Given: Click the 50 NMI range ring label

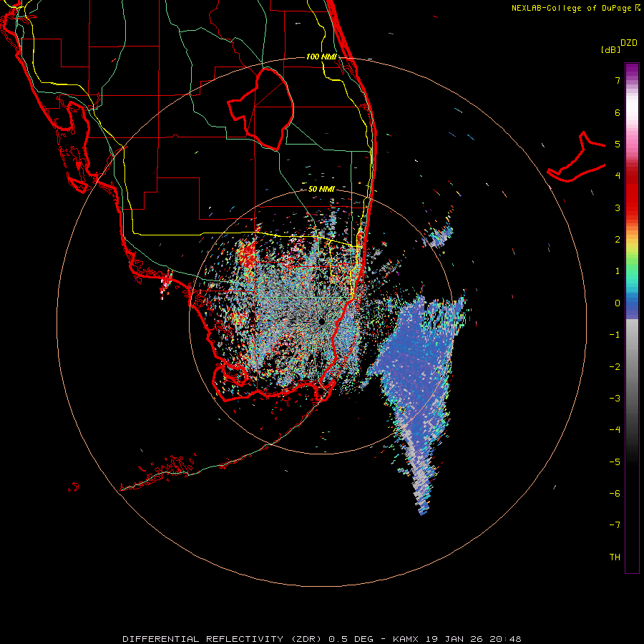Looking at the screenshot, I should tap(321, 189).
